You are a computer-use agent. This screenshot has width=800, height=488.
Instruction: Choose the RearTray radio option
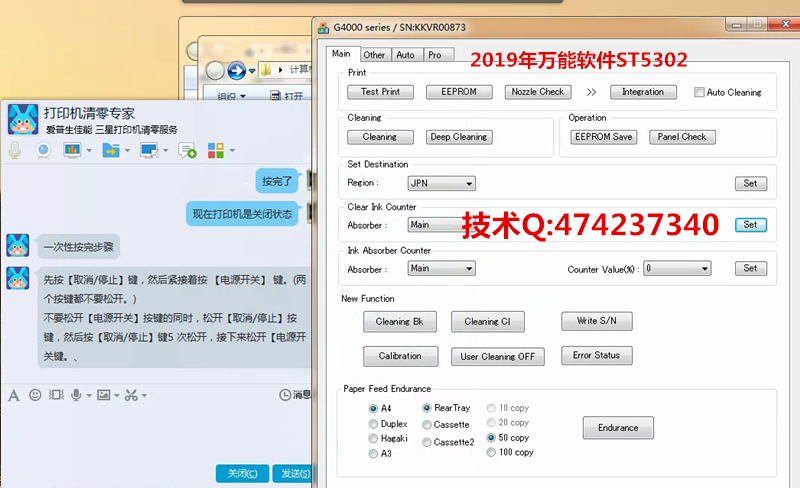coord(427,408)
